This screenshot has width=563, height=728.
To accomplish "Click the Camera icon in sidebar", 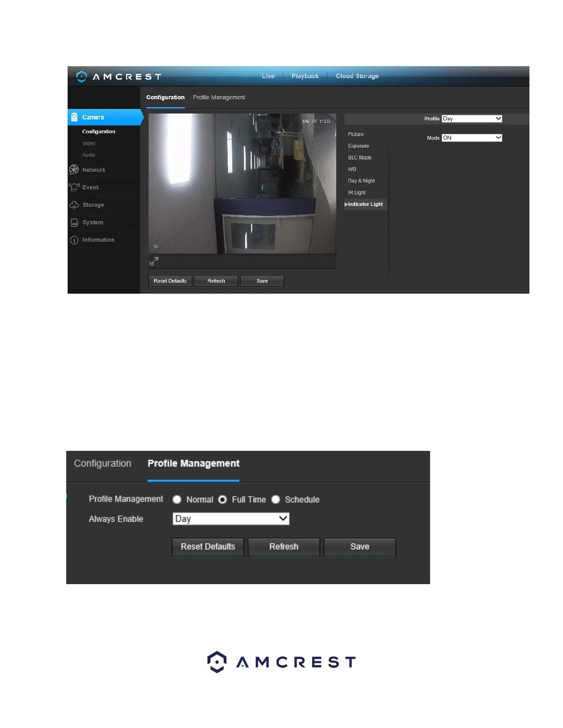I will coord(75,117).
